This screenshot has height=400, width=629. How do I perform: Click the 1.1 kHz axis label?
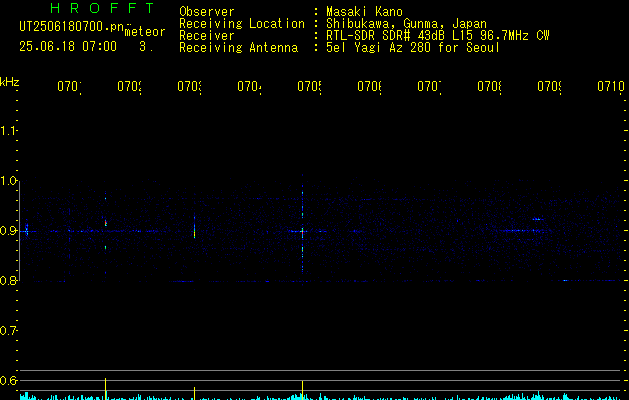[8, 131]
